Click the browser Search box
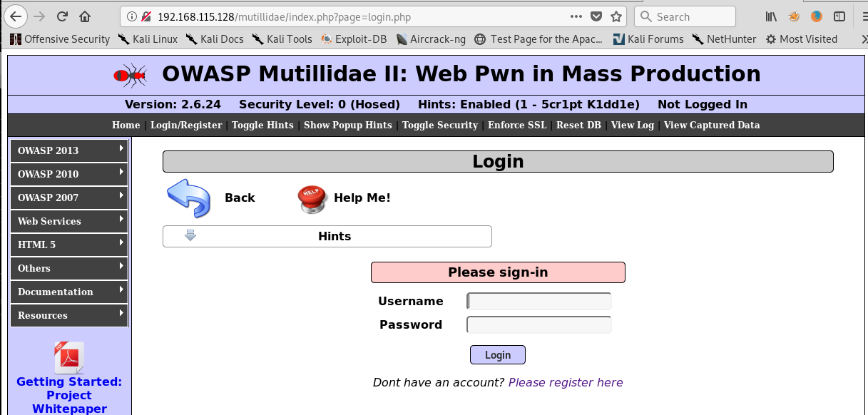Image resolution: width=868 pixels, height=415 pixels. (685, 16)
